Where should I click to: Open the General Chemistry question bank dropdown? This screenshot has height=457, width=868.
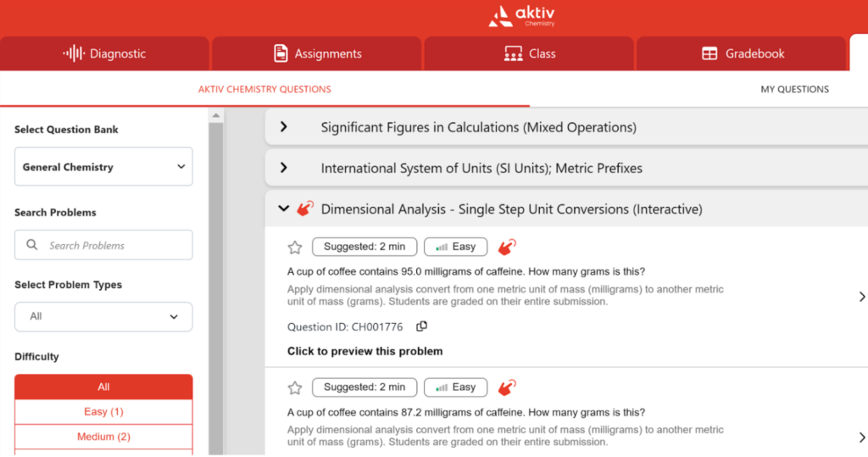pos(103,167)
